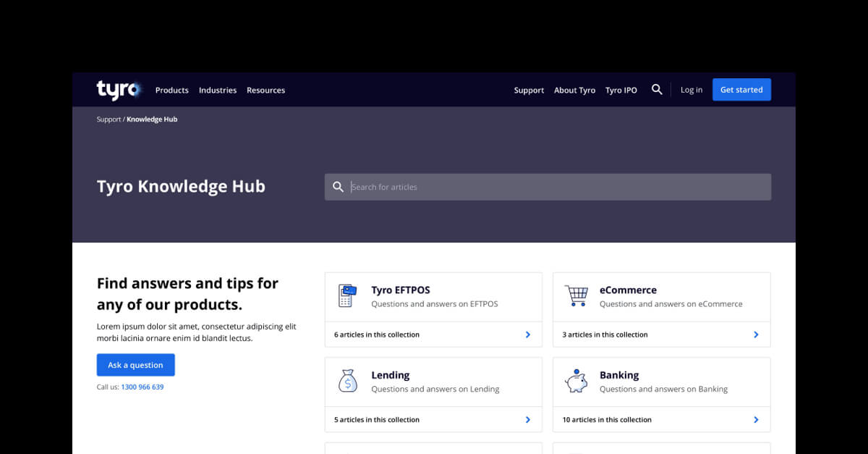The image size is (868, 454).
Task: Open the Lending card title
Action: pyautogui.click(x=391, y=375)
